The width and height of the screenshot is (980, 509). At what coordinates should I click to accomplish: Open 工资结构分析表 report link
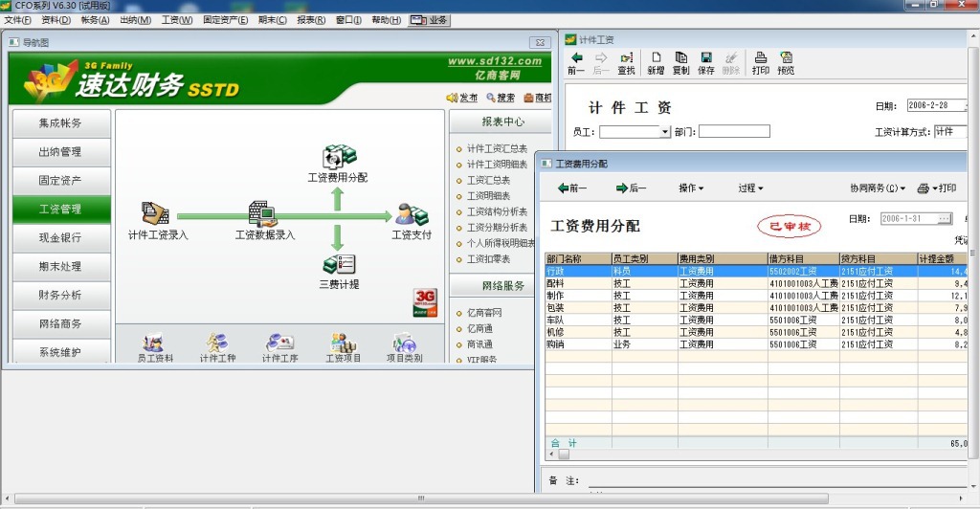(497, 211)
